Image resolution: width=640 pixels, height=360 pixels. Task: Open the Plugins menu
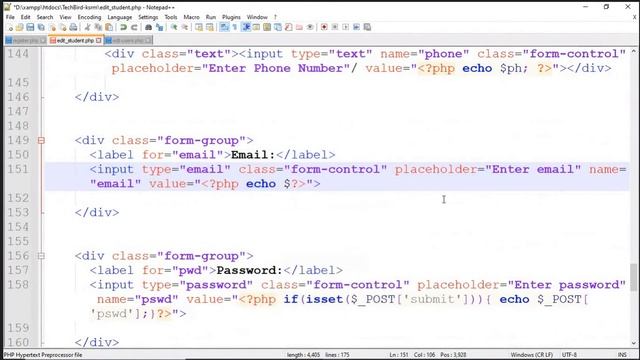(x=231, y=17)
